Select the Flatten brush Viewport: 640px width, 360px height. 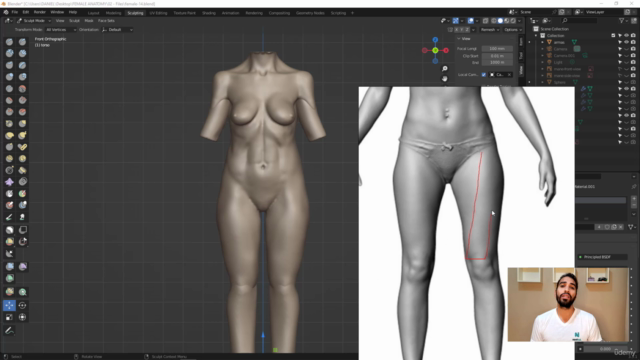(9, 100)
